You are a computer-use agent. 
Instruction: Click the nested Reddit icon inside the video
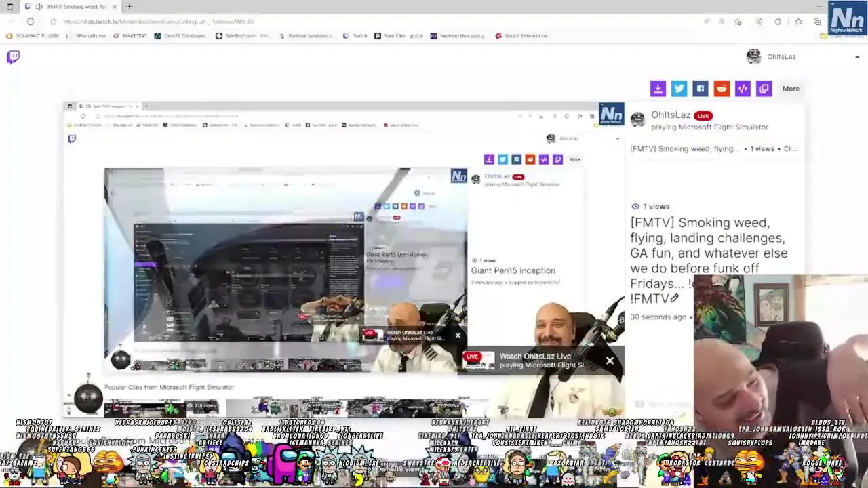[530, 159]
